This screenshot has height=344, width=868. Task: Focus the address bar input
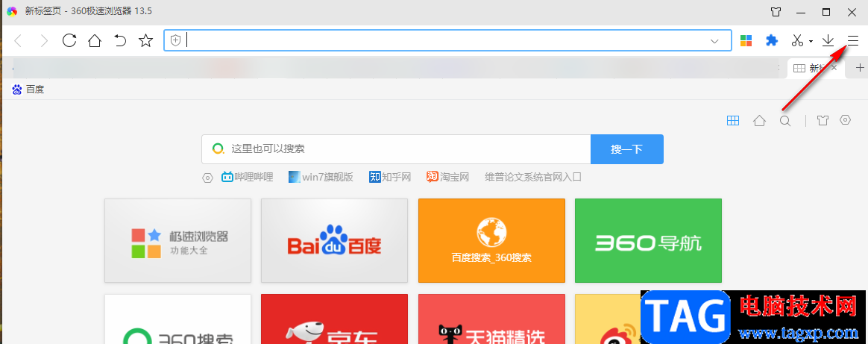pos(447,40)
